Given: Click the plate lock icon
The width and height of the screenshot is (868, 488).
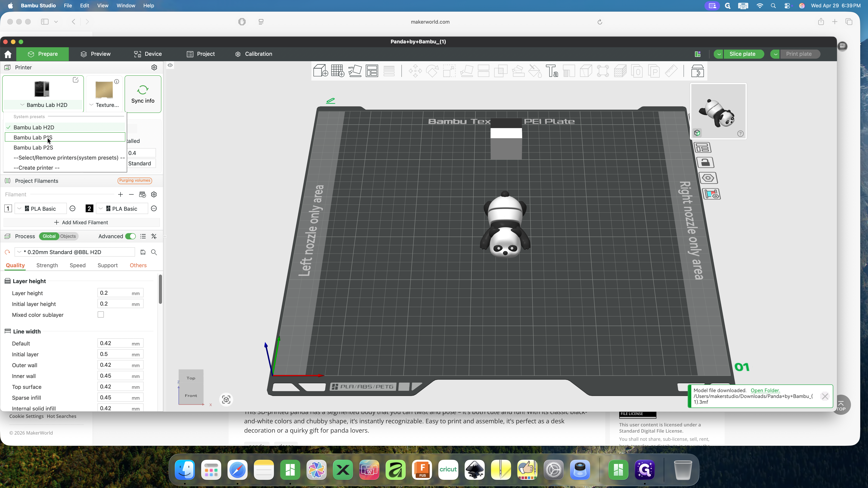Looking at the screenshot, I should (x=706, y=163).
